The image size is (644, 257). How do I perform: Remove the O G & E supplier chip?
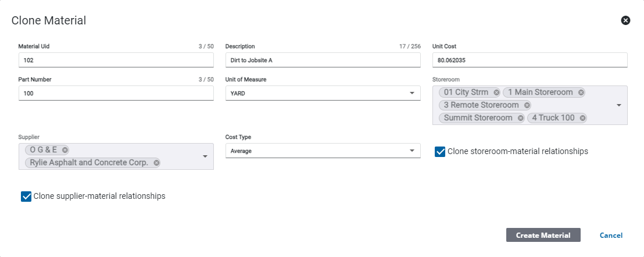click(65, 150)
